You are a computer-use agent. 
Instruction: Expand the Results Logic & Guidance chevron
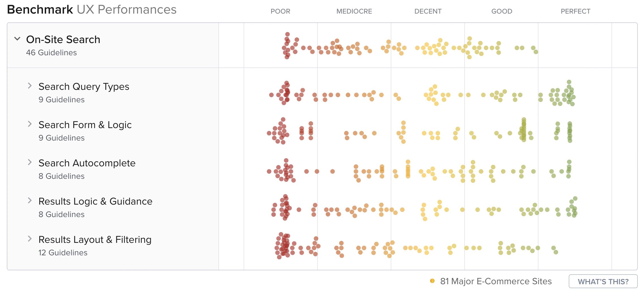point(30,200)
